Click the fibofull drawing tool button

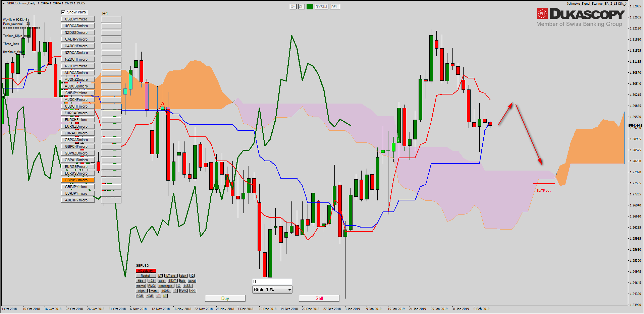(x=146, y=276)
